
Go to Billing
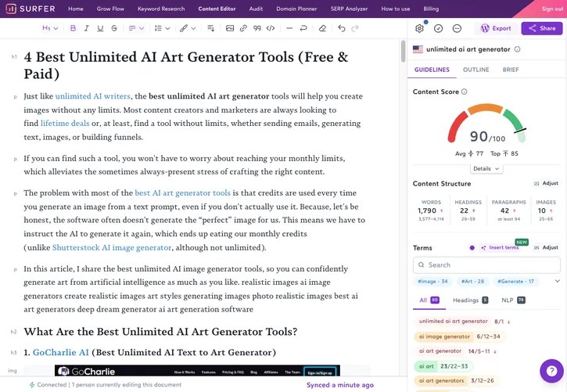tap(431, 9)
